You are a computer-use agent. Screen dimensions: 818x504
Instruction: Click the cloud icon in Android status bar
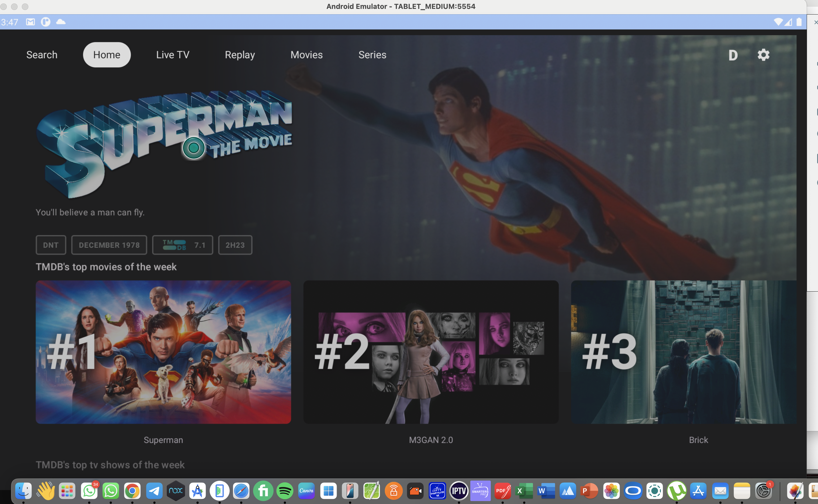click(61, 22)
